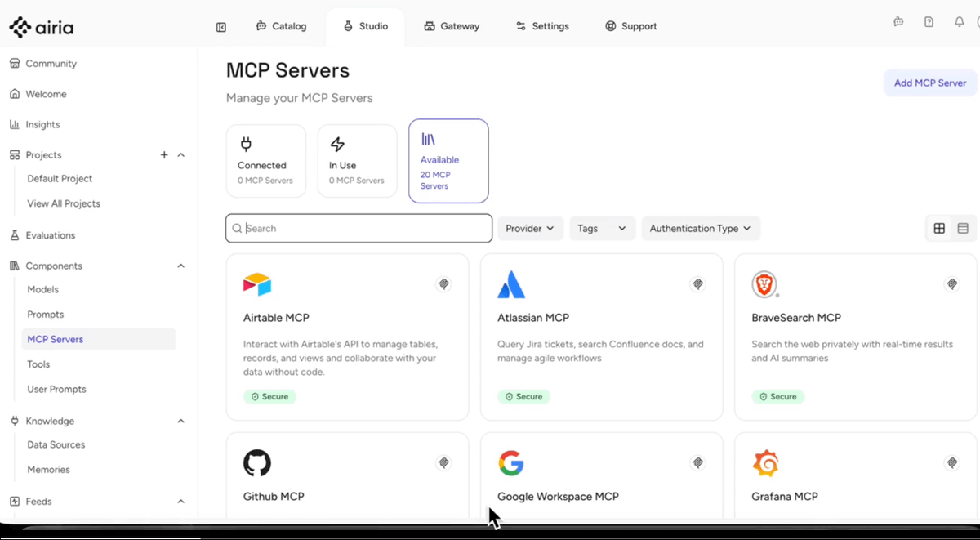Open Memories under Knowledge
This screenshot has height=540, width=980.
click(x=48, y=470)
